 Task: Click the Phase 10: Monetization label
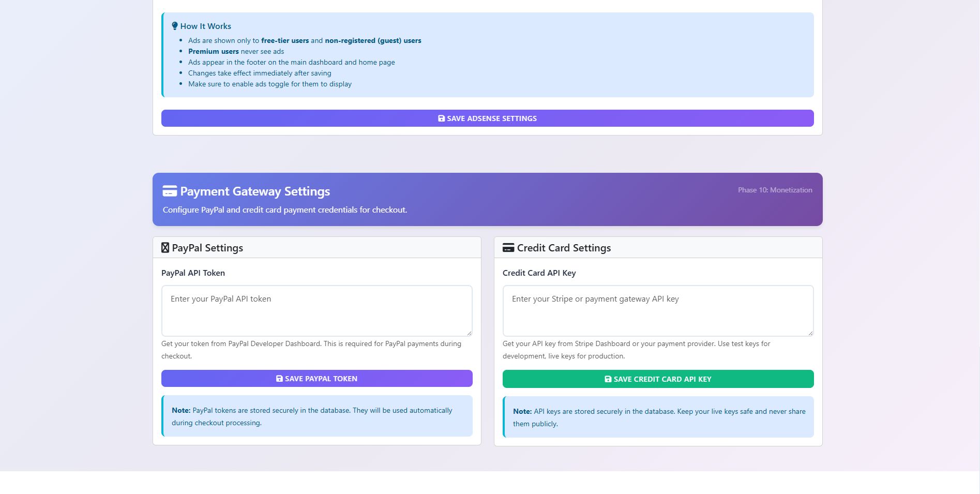pyautogui.click(x=775, y=190)
